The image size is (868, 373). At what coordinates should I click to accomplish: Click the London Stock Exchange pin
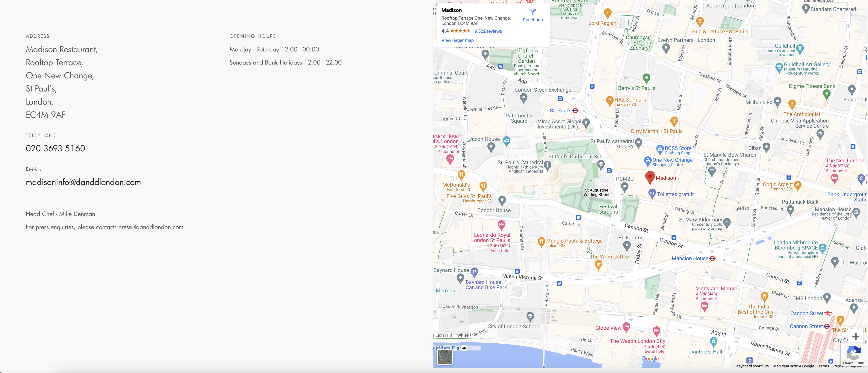click(x=523, y=98)
